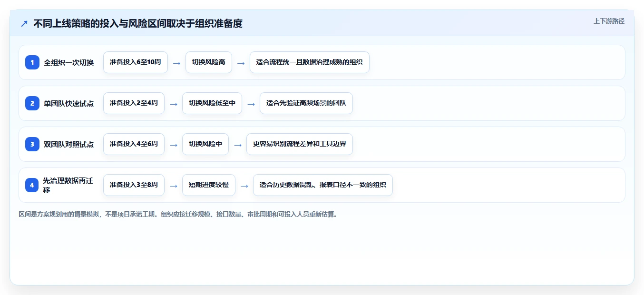The height and width of the screenshot is (295, 644).
Task: Select the 全组织一次切换 strategy label
Action: coord(69,62)
